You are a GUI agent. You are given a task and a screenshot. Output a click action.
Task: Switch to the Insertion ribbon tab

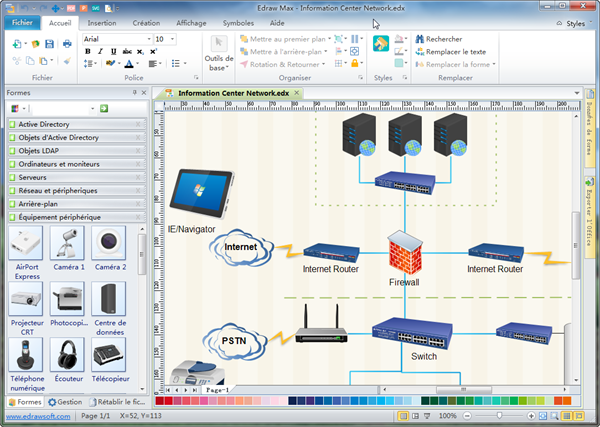[101, 21]
